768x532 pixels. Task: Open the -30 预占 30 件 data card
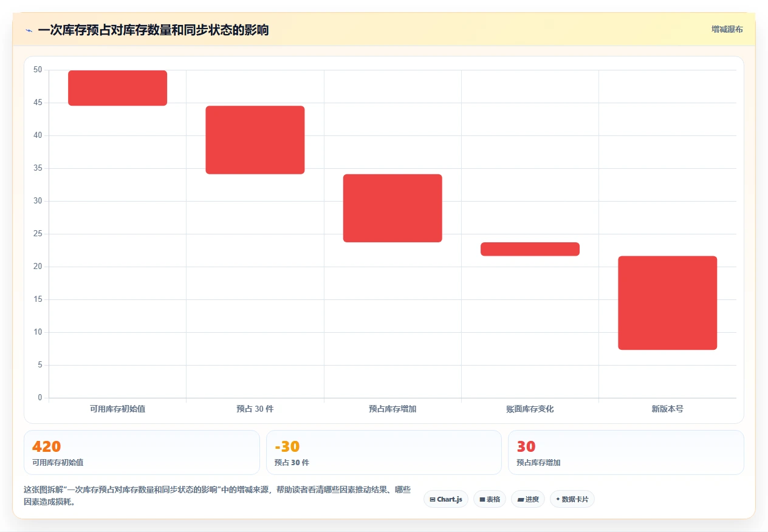384,452
